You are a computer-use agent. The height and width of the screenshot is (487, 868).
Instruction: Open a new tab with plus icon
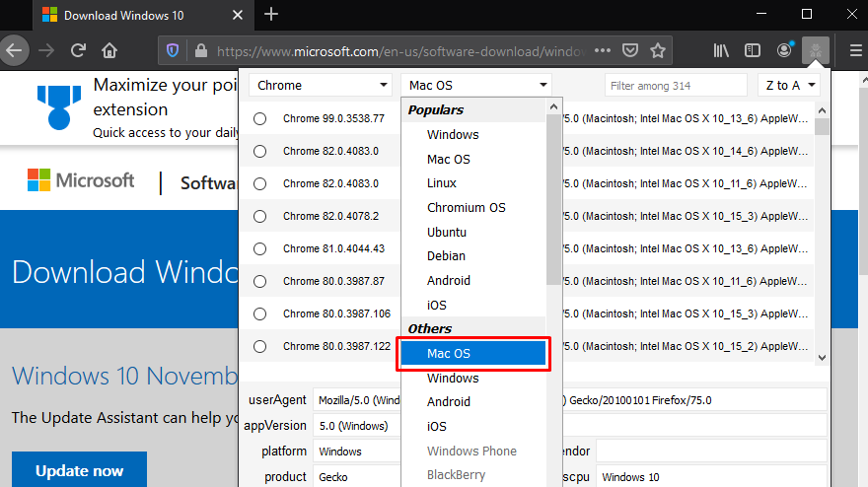271,15
